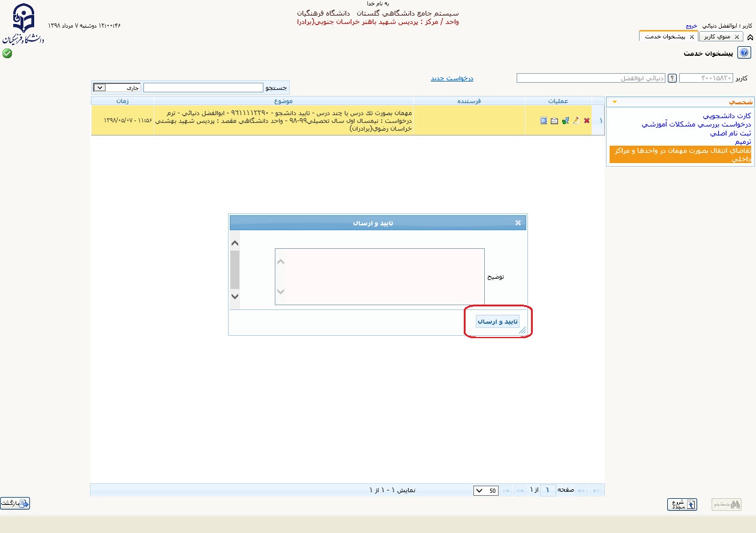This screenshot has height=533, width=756.
Task: Collapse the شخصی sidebar panel
Action: pos(614,102)
